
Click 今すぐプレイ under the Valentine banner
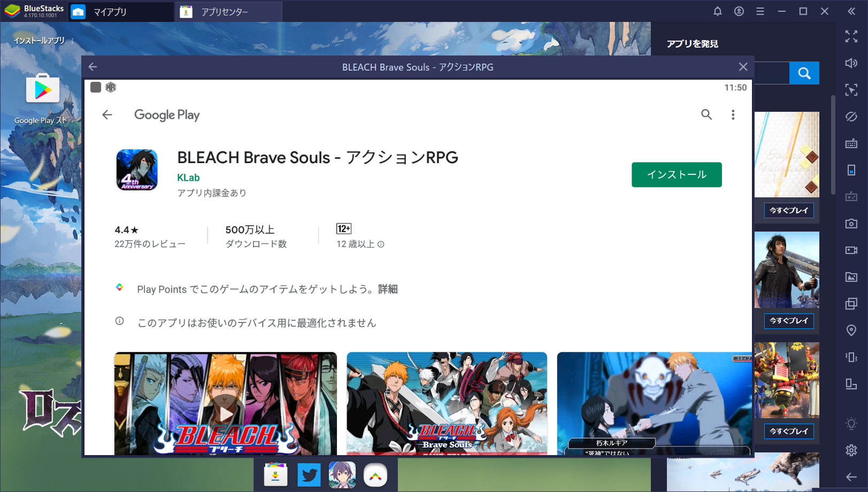point(789,210)
